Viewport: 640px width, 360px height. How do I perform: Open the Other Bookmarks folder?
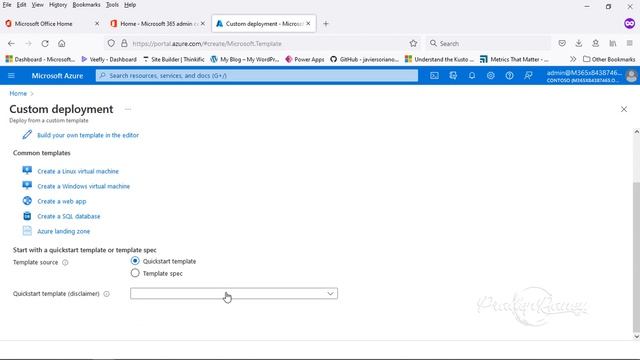pos(609,59)
